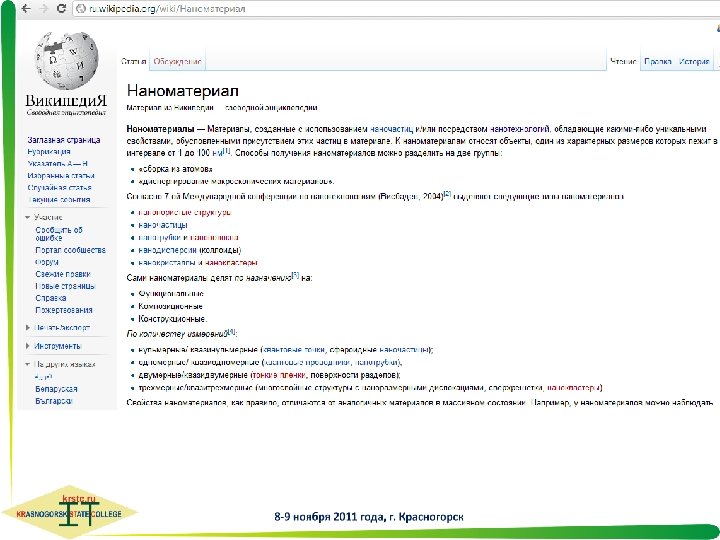This screenshot has width=720, height=540.
Task: Collapse the На других языках section
Action: click(60, 364)
